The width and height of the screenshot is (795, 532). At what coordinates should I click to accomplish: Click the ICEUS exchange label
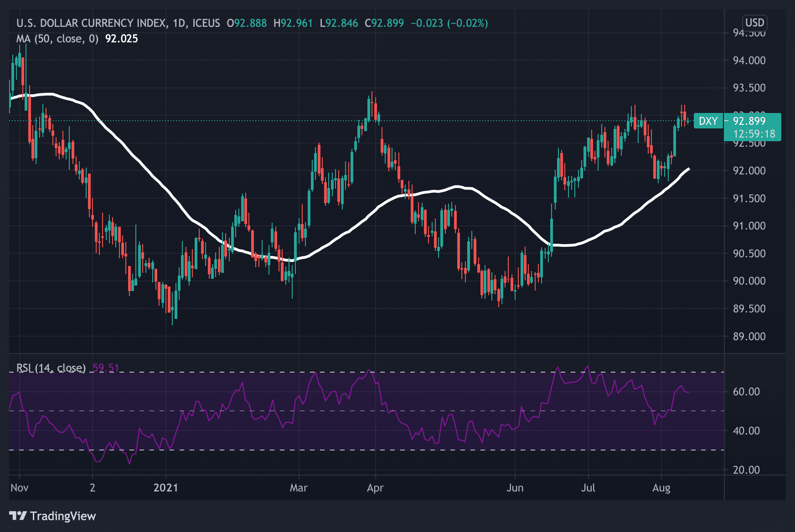(x=207, y=23)
